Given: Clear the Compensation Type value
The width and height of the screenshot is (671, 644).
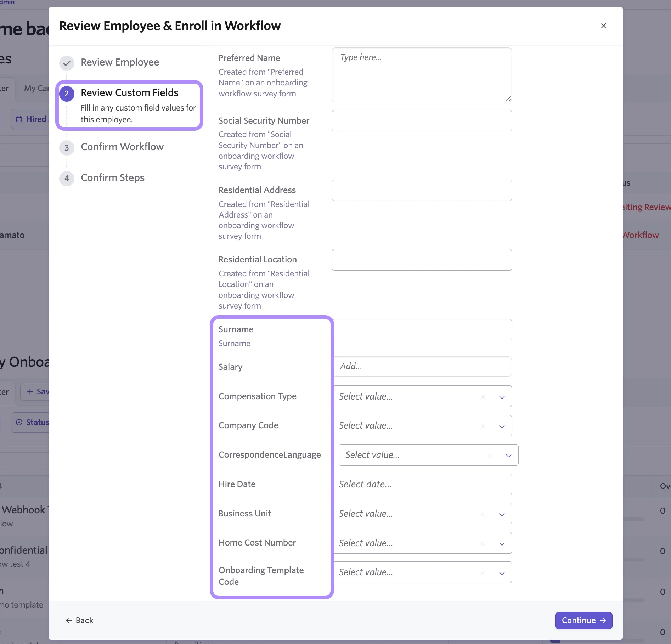Looking at the screenshot, I should (x=483, y=397).
